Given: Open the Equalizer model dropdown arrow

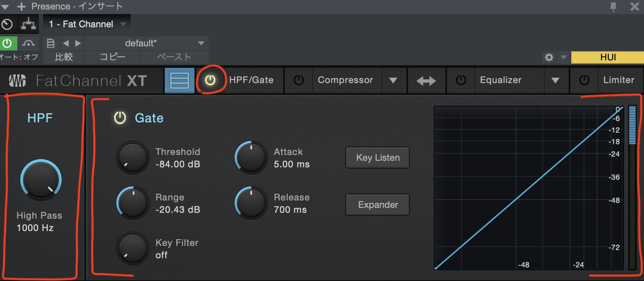Looking at the screenshot, I should click(555, 81).
